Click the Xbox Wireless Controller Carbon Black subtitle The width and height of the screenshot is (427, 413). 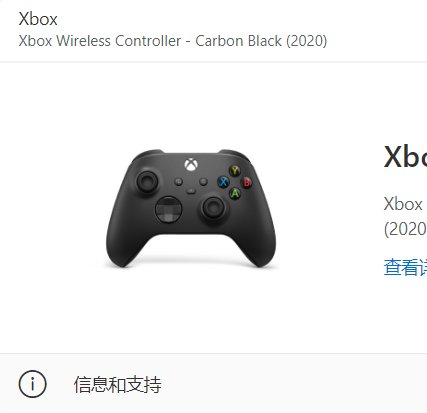point(173,41)
